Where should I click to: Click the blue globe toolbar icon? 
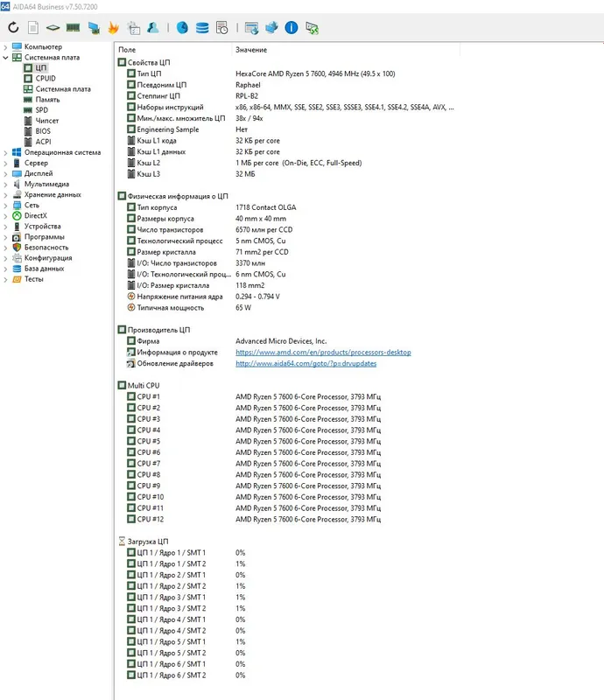click(x=182, y=28)
